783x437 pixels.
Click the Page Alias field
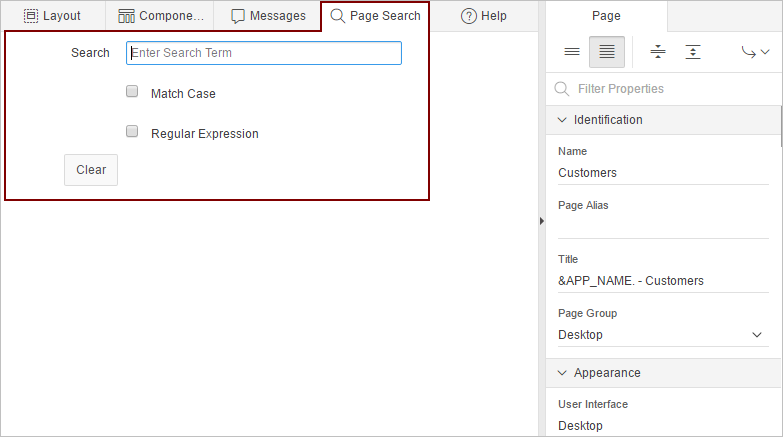click(x=662, y=226)
